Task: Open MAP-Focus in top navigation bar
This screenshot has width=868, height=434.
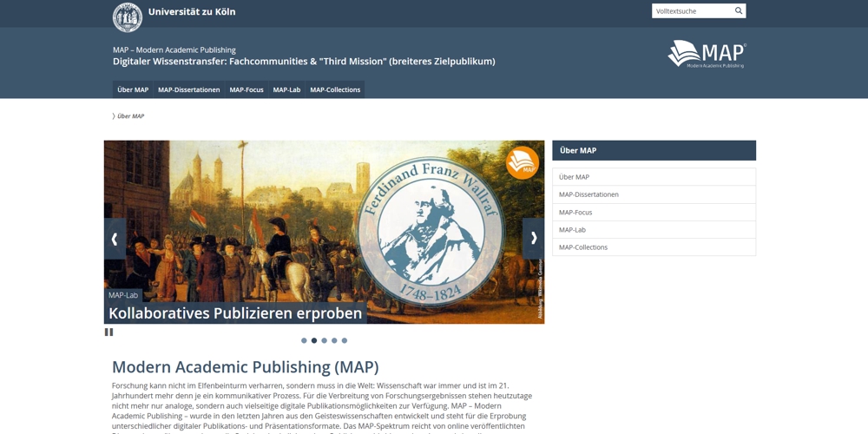Action: tap(247, 89)
